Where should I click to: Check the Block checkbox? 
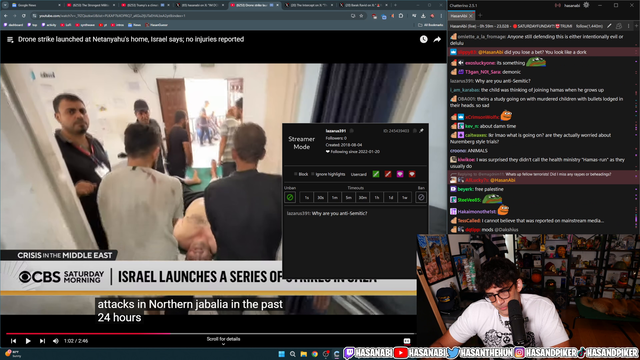click(x=296, y=174)
